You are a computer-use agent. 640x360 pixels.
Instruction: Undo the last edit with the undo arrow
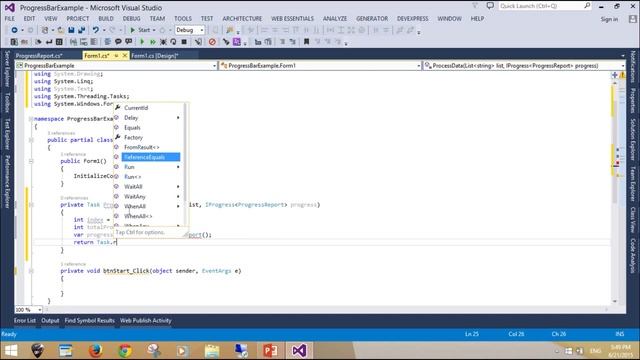(96, 30)
